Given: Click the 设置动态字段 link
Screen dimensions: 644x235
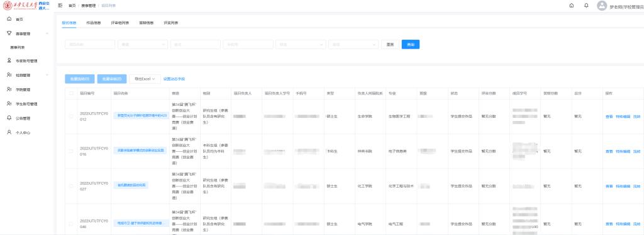Looking at the screenshot, I should coord(174,79).
